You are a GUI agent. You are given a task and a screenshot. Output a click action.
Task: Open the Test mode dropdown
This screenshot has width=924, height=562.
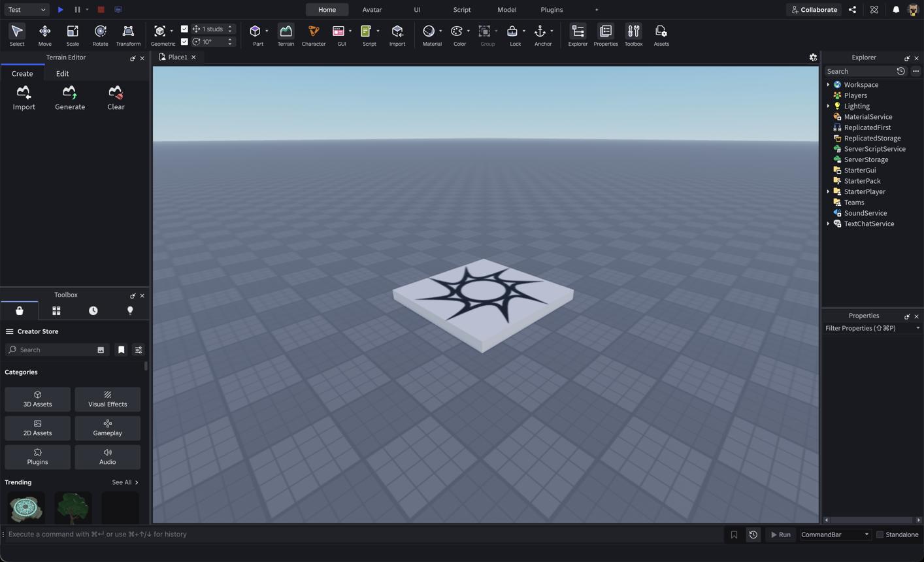pyautogui.click(x=27, y=10)
